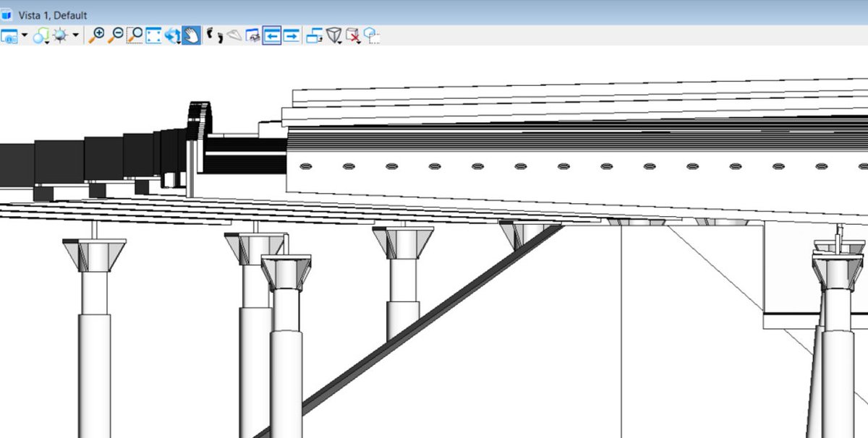Click the Vista 1, Default title text
This screenshot has width=868, height=438.
(54, 15)
